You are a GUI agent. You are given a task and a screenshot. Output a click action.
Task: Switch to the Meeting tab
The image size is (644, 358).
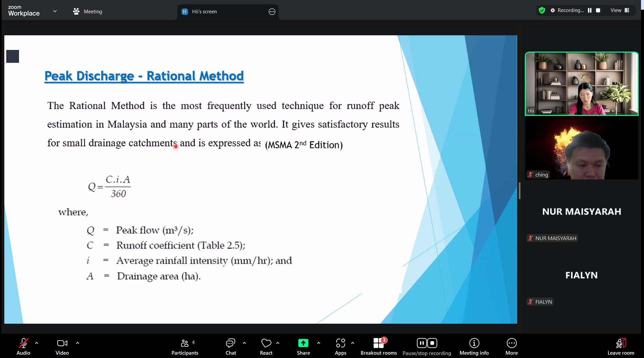[x=88, y=11]
